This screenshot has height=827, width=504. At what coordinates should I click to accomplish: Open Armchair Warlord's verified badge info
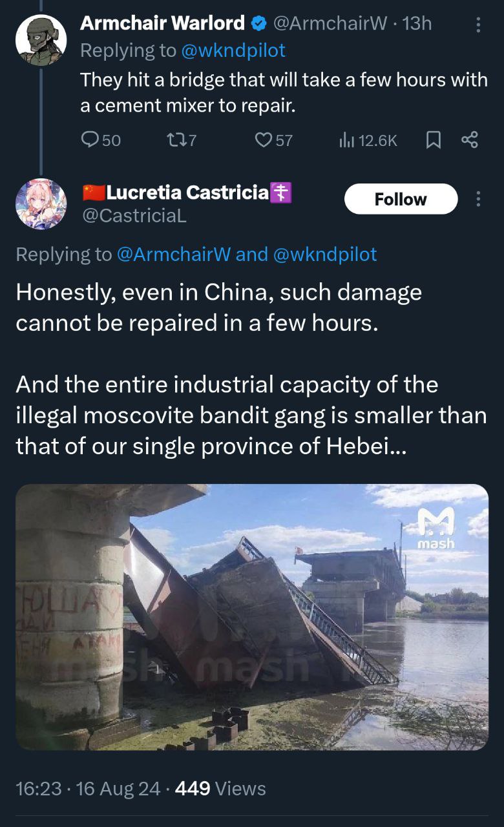258,24
